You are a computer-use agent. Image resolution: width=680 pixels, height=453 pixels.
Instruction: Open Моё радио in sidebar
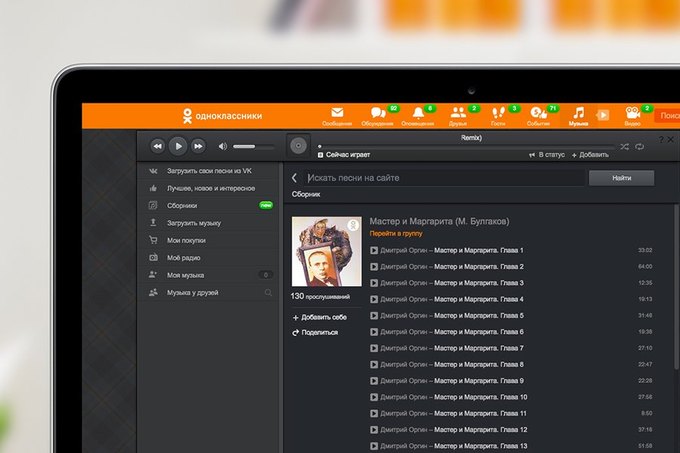(209, 257)
